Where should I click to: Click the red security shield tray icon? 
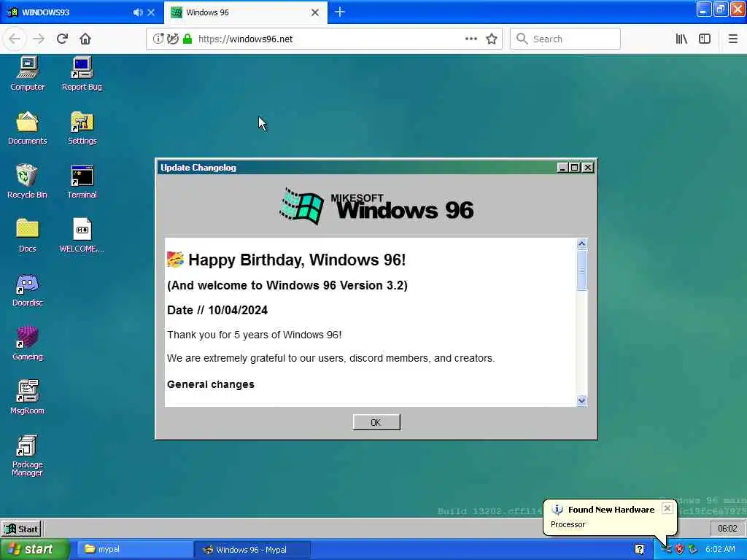click(679, 549)
